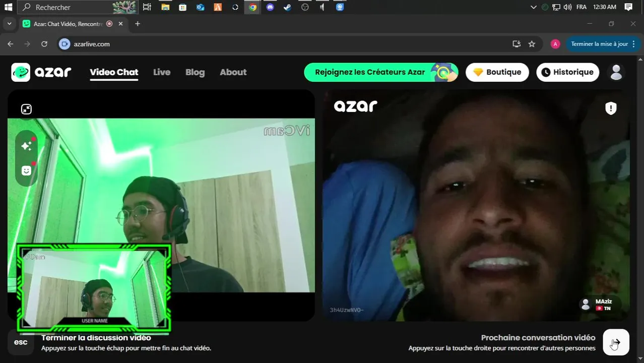This screenshot has width=644, height=363.
Task: Click the esc end video chat button
Action: click(x=21, y=342)
